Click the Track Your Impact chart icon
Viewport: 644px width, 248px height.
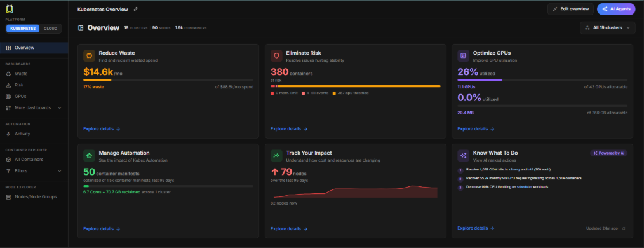tap(276, 155)
